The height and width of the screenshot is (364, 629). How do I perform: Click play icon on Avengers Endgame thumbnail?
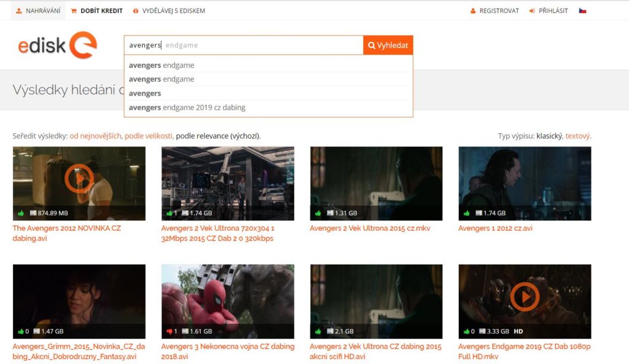(x=525, y=296)
